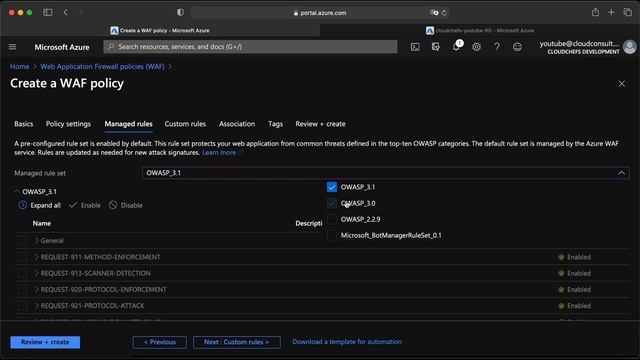The height and width of the screenshot is (360, 640).
Task: Click the Previous button
Action: click(x=160, y=342)
